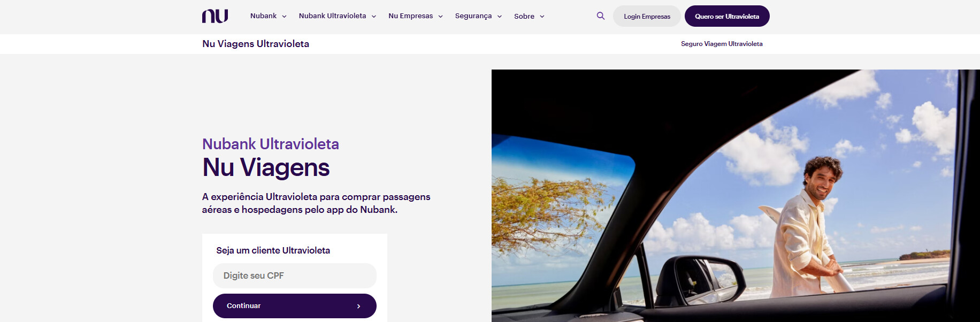Expand the Nubank Ultravioleta chevron

tap(374, 17)
